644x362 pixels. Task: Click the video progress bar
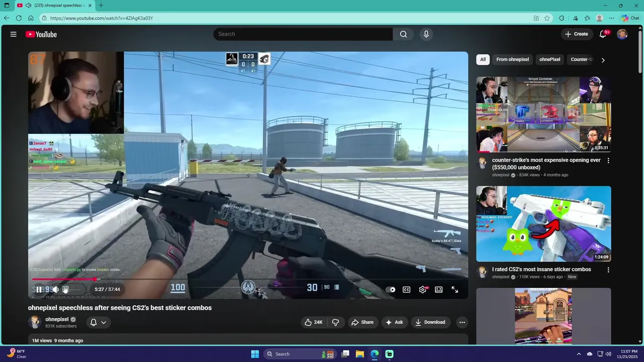pyautogui.click(x=248, y=279)
